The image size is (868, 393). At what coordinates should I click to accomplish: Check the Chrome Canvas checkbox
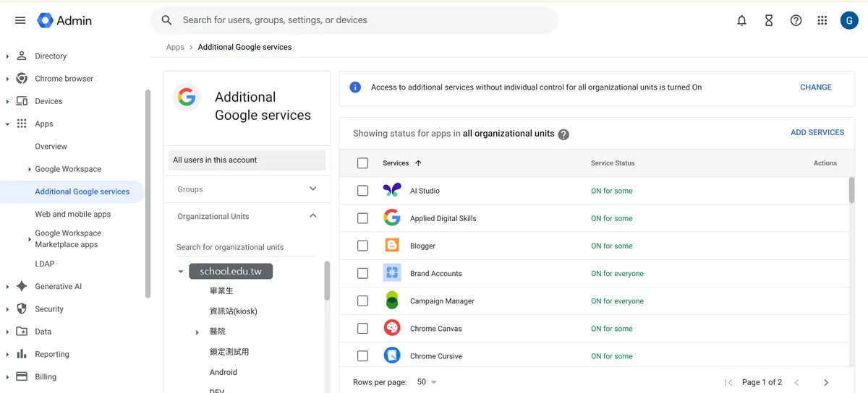pyautogui.click(x=363, y=328)
